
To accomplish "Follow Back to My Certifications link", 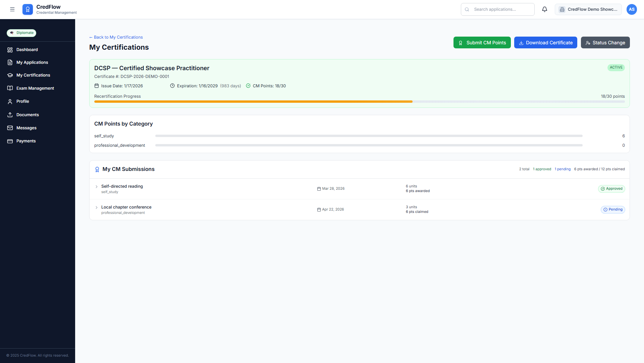I will tap(116, 37).
